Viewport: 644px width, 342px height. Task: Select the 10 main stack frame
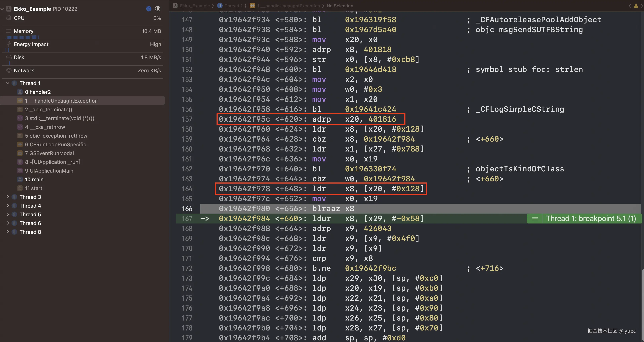tap(34, 180)
